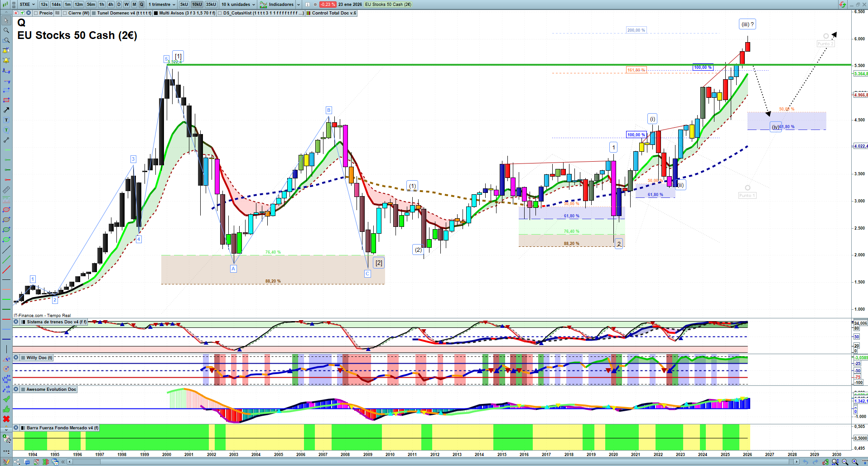Select the red rectangle drawing tool

[6, 100]
